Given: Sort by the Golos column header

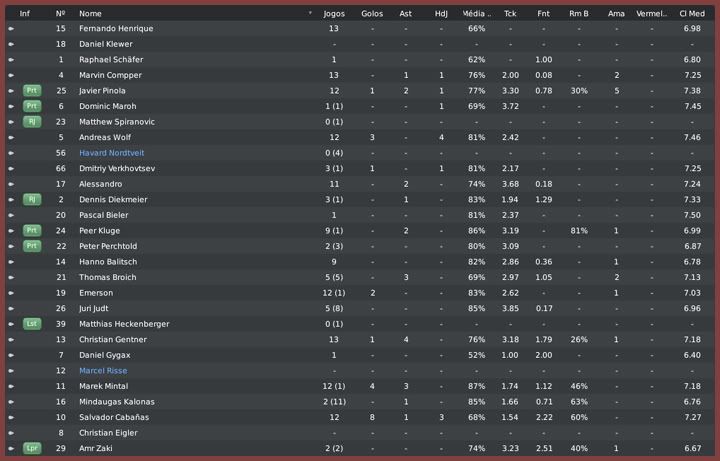Looking at the screenshot, I should coord(372,14).
